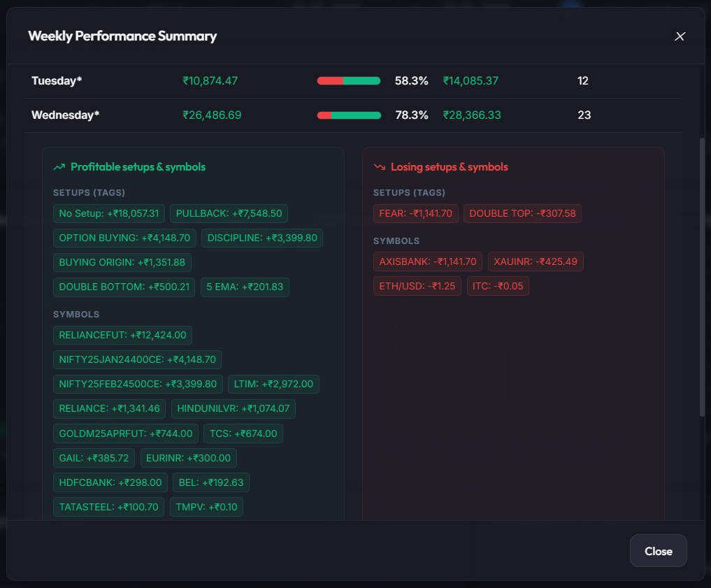
Task: Click the BEL: +₹192.63 chip
Action: pos(211,482)
